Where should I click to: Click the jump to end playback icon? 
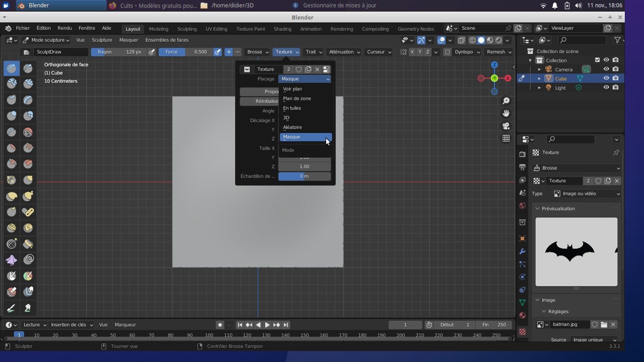coord(286,325)
